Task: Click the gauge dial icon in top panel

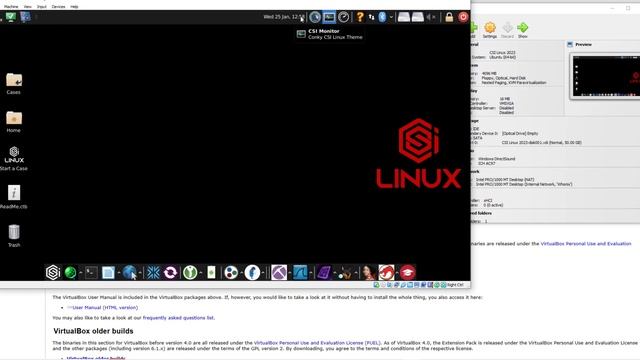Action: click(344, 17)
